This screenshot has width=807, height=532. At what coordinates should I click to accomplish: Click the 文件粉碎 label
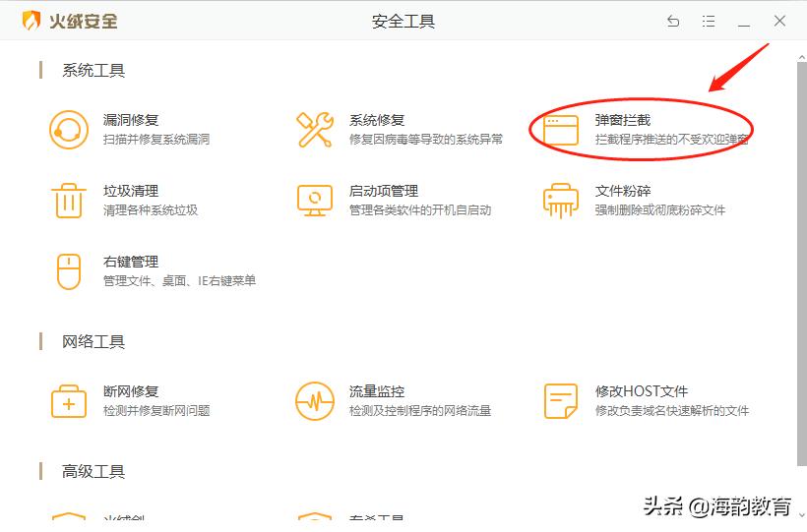623,191
